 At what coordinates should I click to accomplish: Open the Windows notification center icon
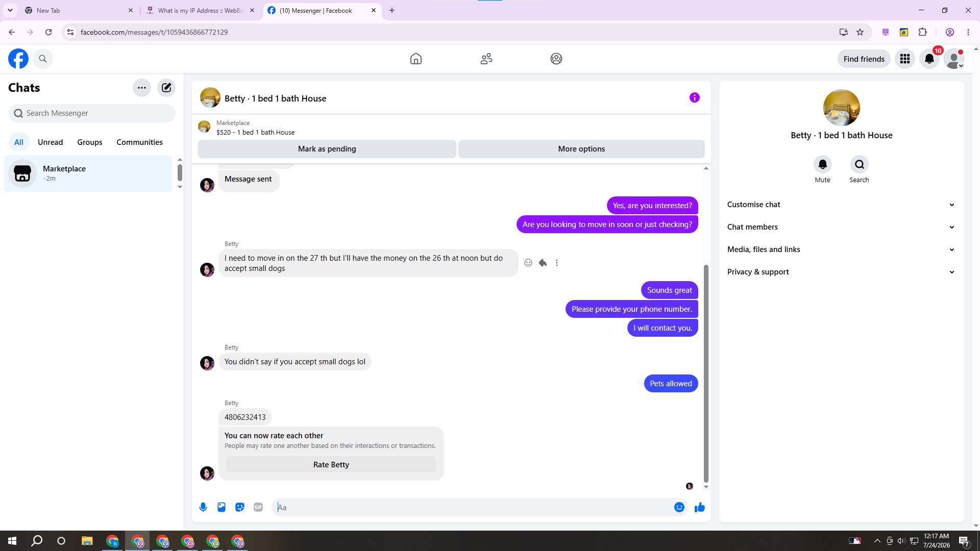point(964,541)
